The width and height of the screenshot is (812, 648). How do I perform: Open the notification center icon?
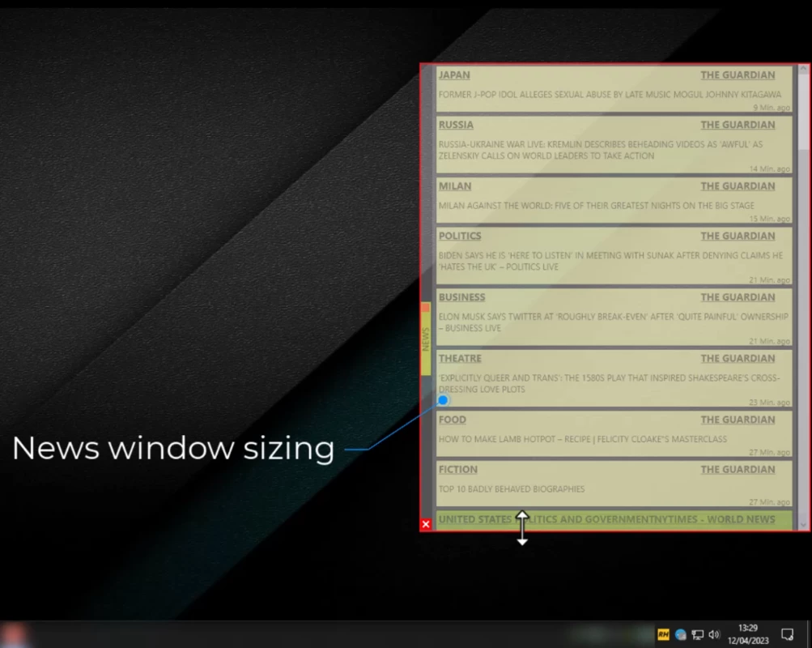pos(787,634)
